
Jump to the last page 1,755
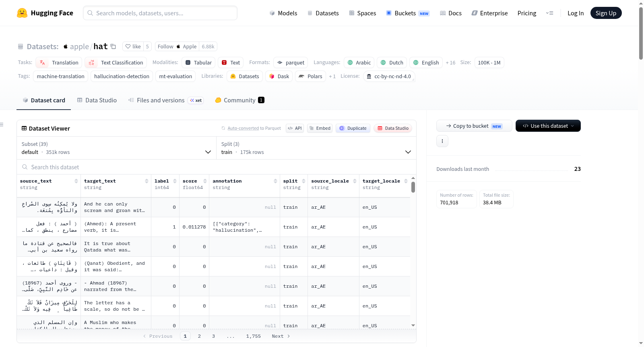(x=254, y=336)
